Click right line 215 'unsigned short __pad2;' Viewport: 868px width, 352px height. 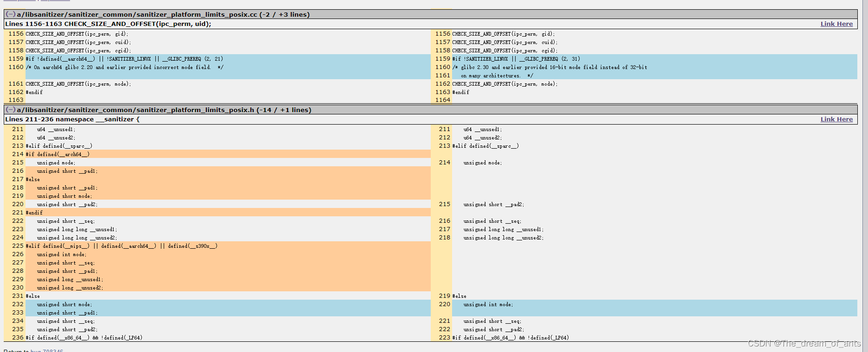pos(494,204)
